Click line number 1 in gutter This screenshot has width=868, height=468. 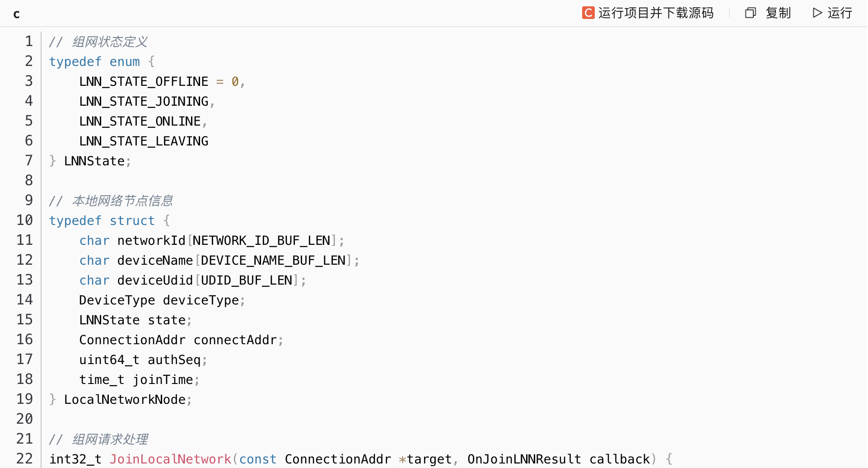(29, 42)
